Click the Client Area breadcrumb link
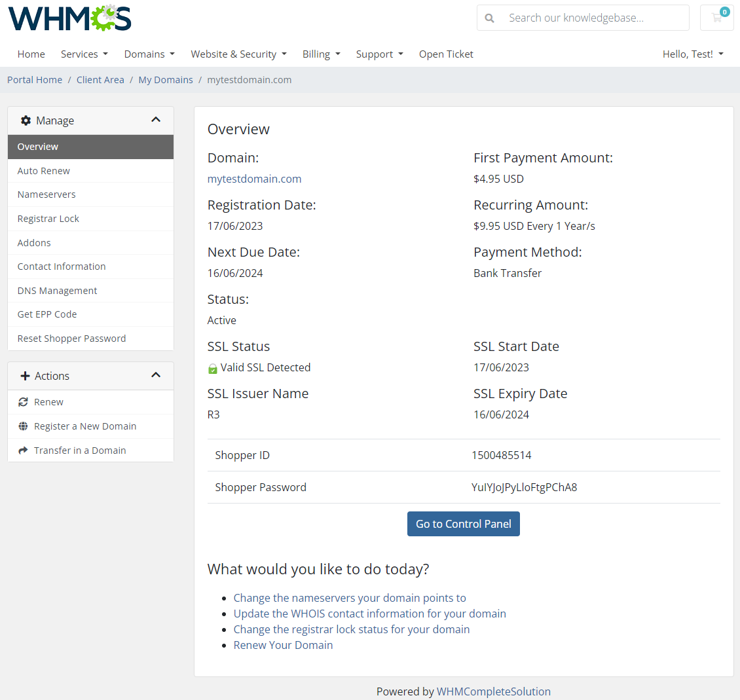The width and height of the screenshot is (740, 700). click(100, 79)
